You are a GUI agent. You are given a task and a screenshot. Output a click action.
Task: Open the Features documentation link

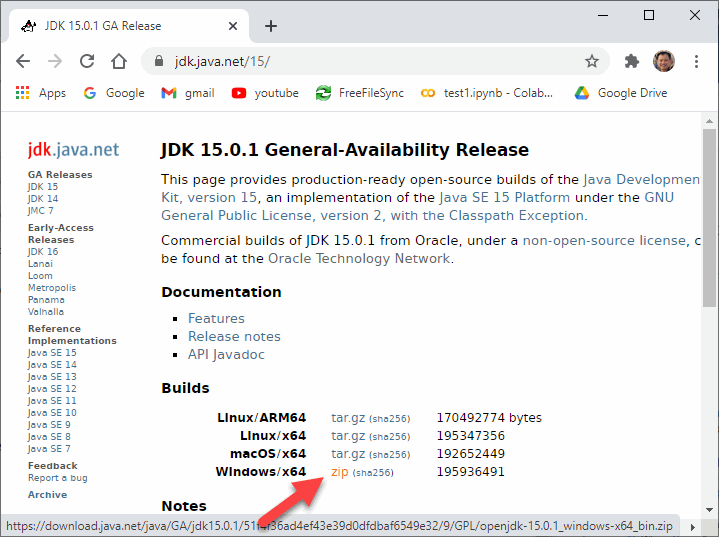pyautogui.click(x=216, y=318)
